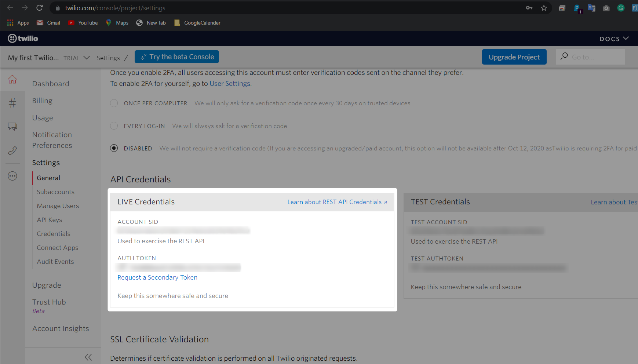
Task: Click the User Settings link
Action: point(230,83)
